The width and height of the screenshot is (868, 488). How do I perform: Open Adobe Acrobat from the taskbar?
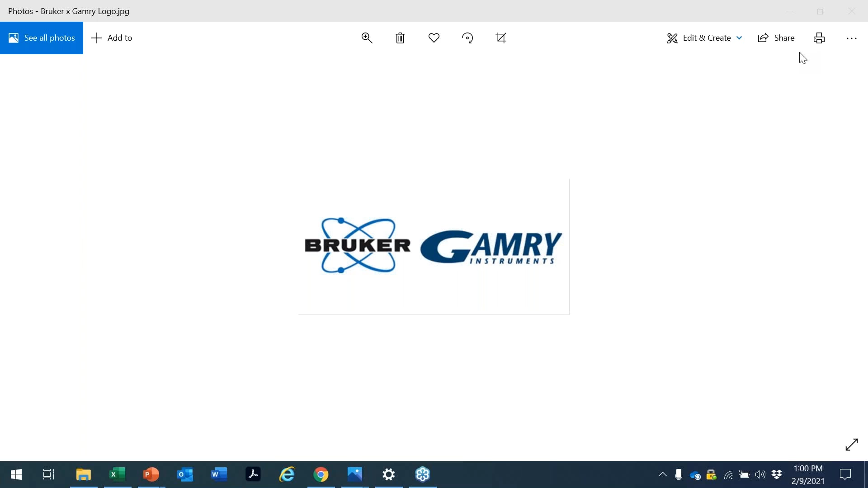coord(253,474)
